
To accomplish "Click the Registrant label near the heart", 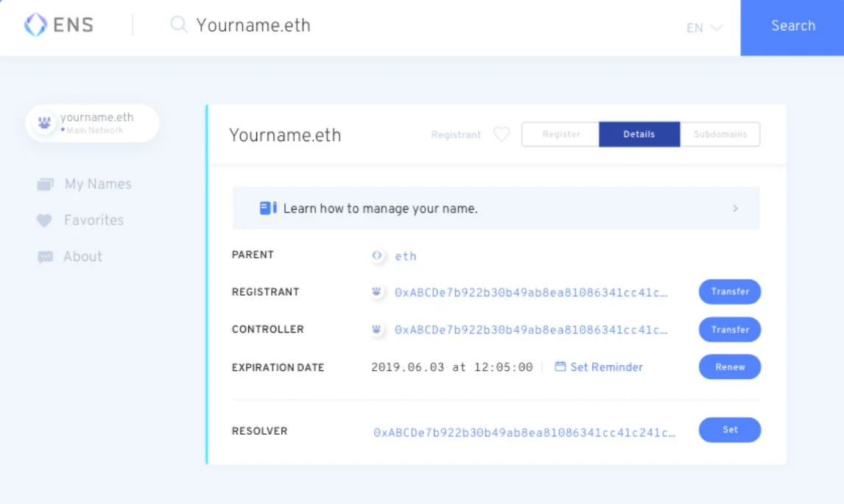I will (x=455, y=135).
